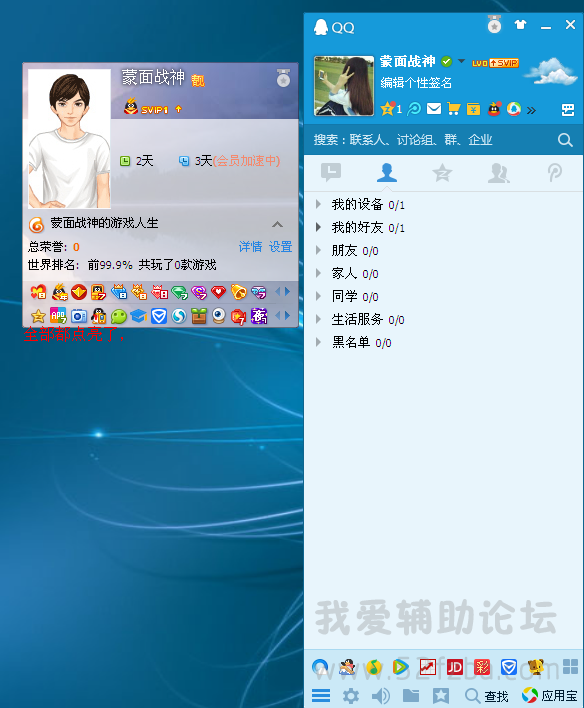Click the 查找 find button
The height and width of the screenshot is (708, 584).
486,696
